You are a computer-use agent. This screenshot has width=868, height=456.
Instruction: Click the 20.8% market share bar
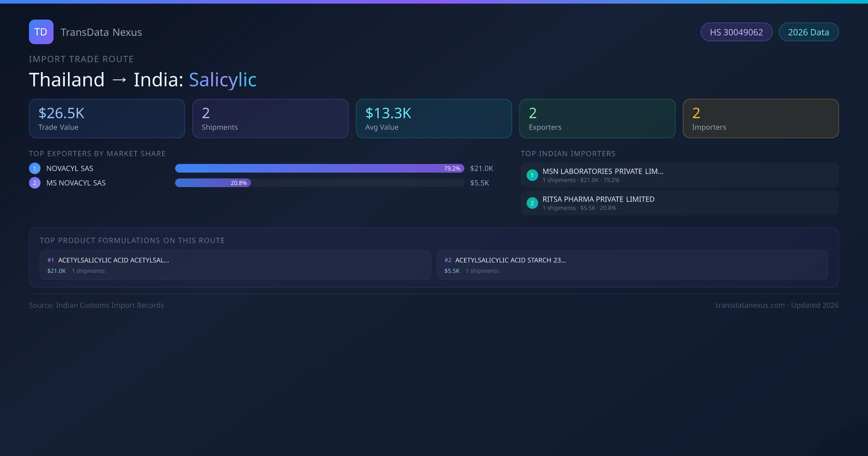213,183
